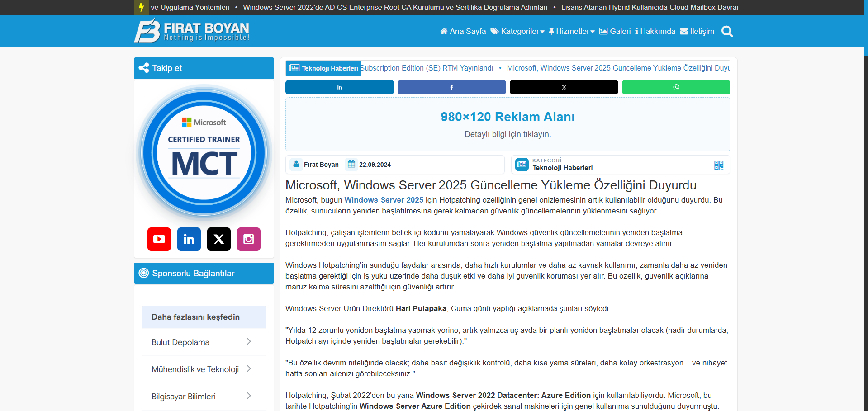This screenshot has height=411, width=868.
Task: Click the envelope icon beside İletişim
Action: (684, 31)
